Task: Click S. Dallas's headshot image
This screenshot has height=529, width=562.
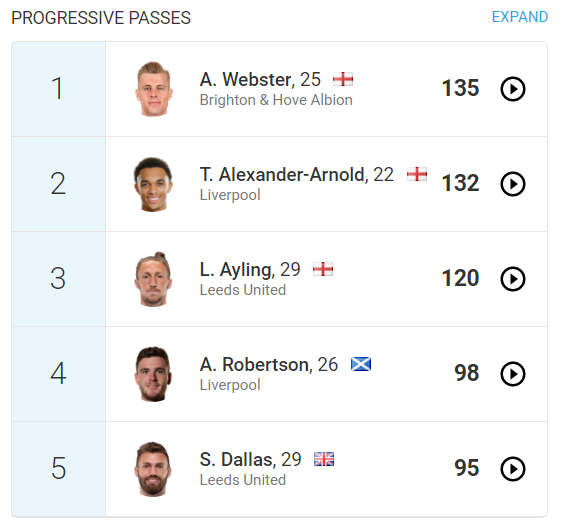Action: (x=153, y=469)
